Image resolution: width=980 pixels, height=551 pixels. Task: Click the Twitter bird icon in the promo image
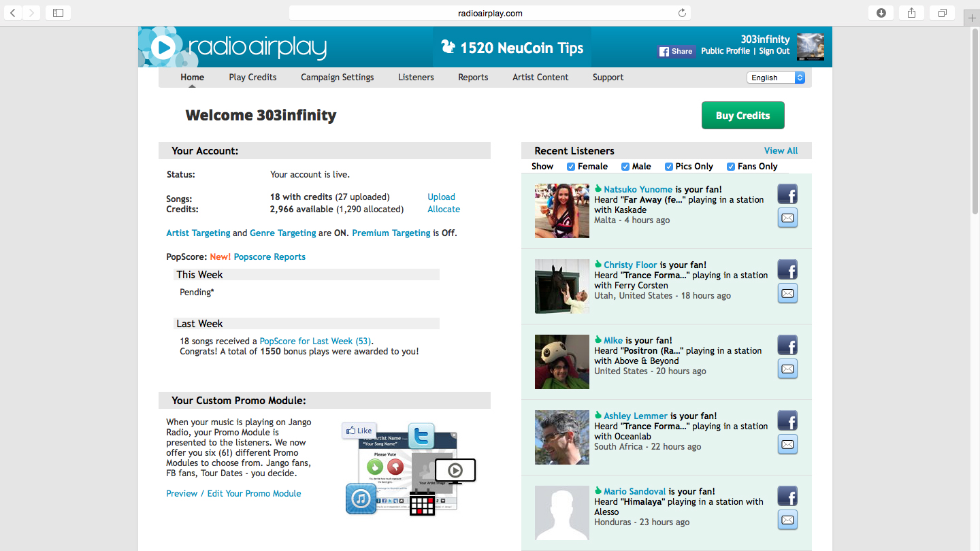pyautogui.click(x=421, y=435)
